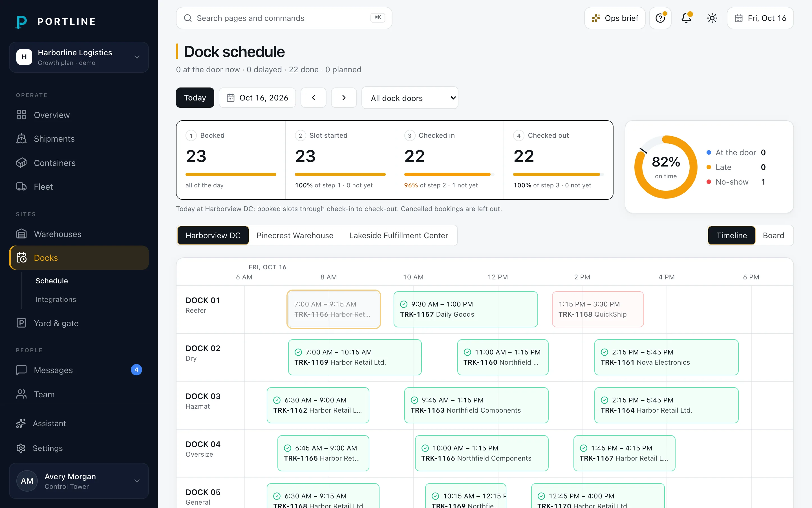The height and width of the screenshot is (508, 812).
Task: Expand the Avery Morgan account menu
Action: [x=79, y=481]
